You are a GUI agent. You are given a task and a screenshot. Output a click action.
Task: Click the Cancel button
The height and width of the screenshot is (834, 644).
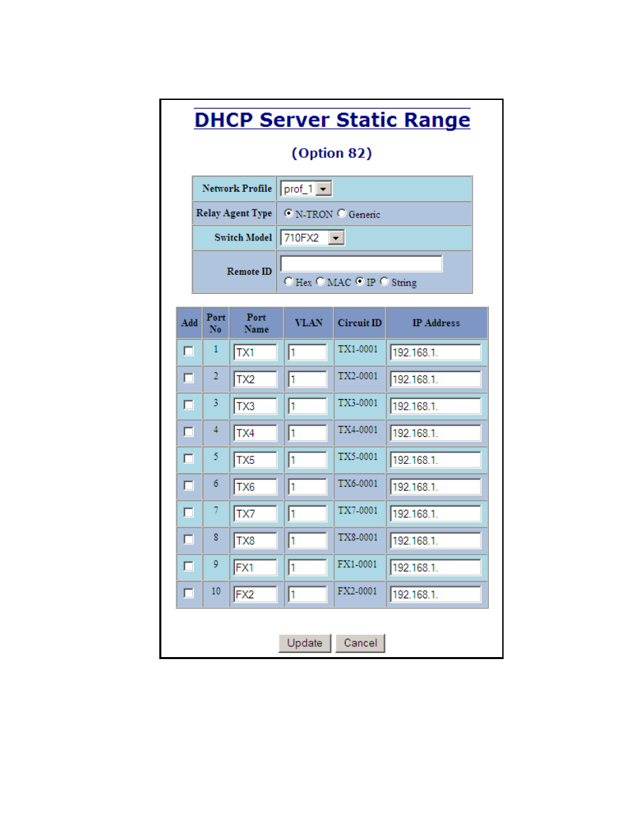pos(360,643)
